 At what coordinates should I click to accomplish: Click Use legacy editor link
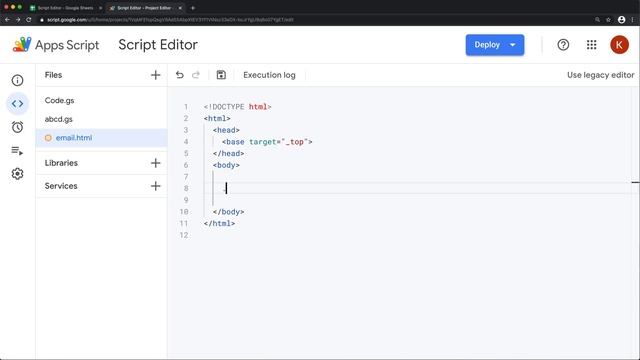[x=600, y=75]
